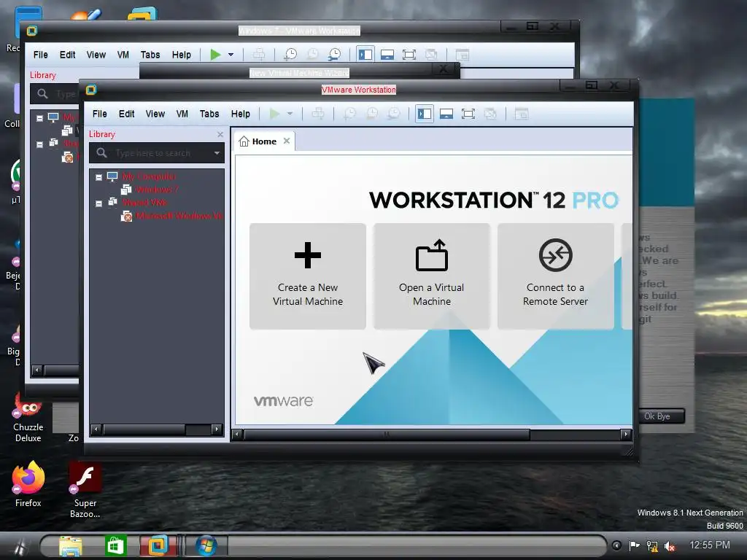This screenshot has width=747, height=560.
Task: Click full screen icon in the Windows 7 window toolbar
Action: click(x=409, y=55)
